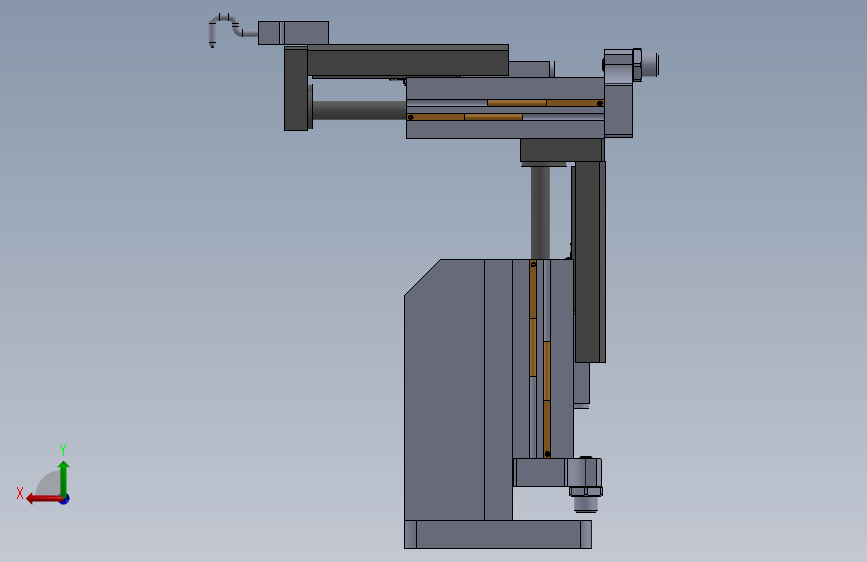Image resolution: width=867 pixels, height=562 pixels.
Task: Select the hex nut fitting at top right
Action: 637,65
